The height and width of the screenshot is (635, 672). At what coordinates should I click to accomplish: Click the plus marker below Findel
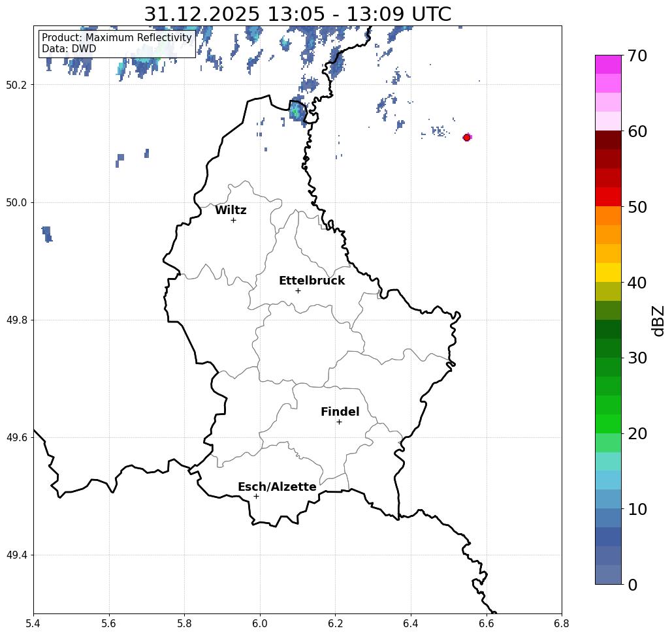pos(339,422)
